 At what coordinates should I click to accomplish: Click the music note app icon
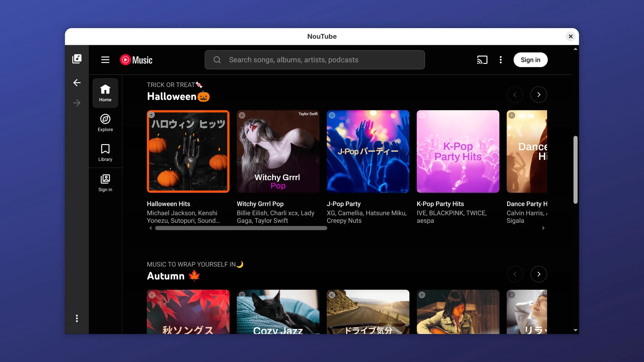(x=77, y=59)
